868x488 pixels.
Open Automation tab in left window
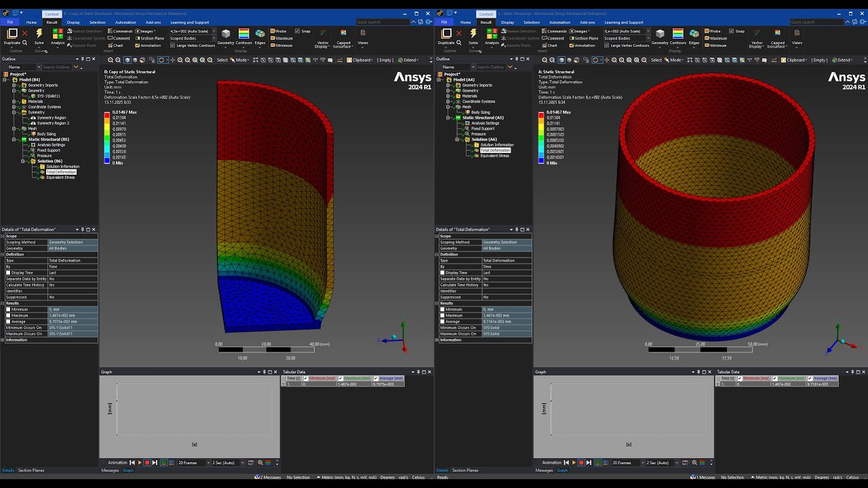coord(125,22)
